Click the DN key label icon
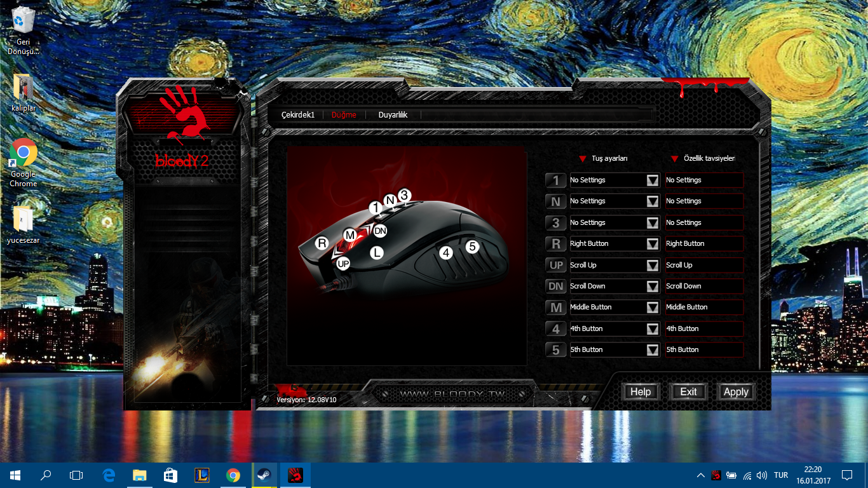 (x=556, y=287)
